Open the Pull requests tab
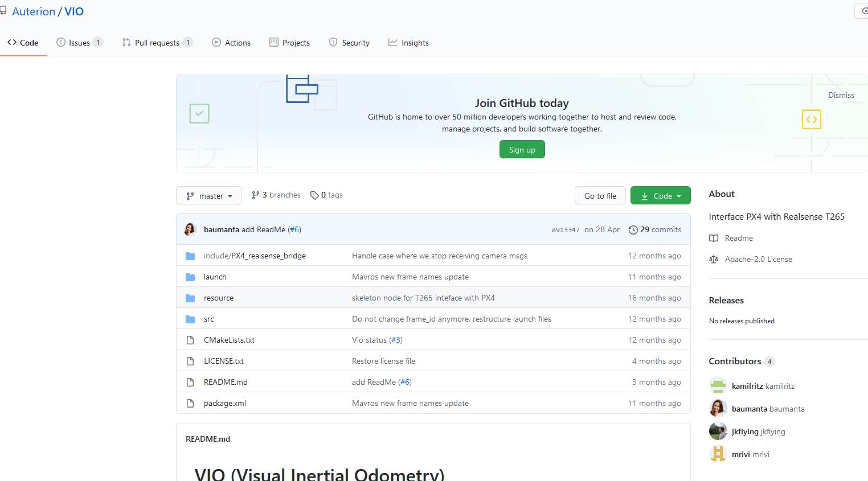Image resolution: width=868 pixels, height=481 pixels. click(157, 43)
